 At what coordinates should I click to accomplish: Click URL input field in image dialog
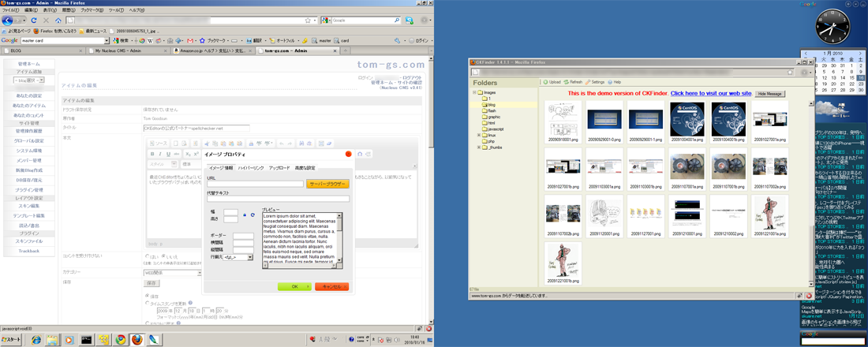255,184
